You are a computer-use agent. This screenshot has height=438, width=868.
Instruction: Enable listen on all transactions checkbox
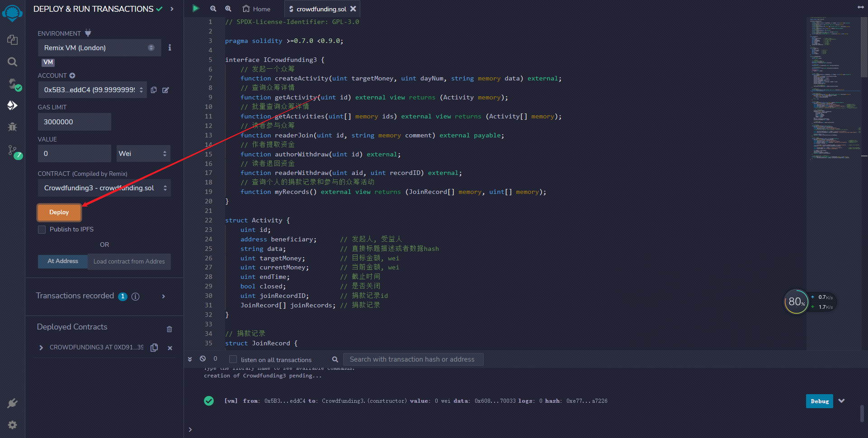[x=233, y=359]
